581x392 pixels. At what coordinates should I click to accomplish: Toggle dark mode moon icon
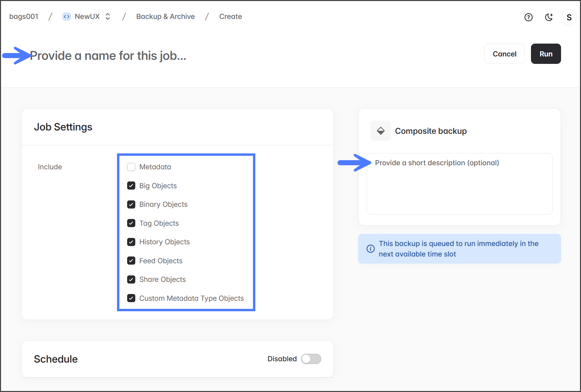549,17
